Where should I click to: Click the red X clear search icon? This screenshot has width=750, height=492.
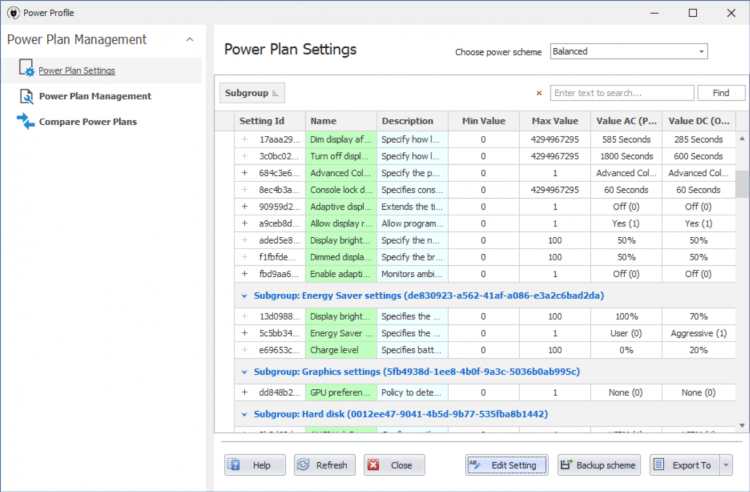click(539, 93)
